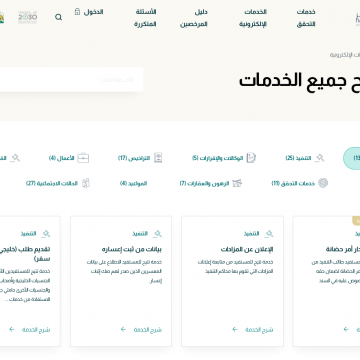Select the الأعمال (4) briefcase icon

click(83, 158)
